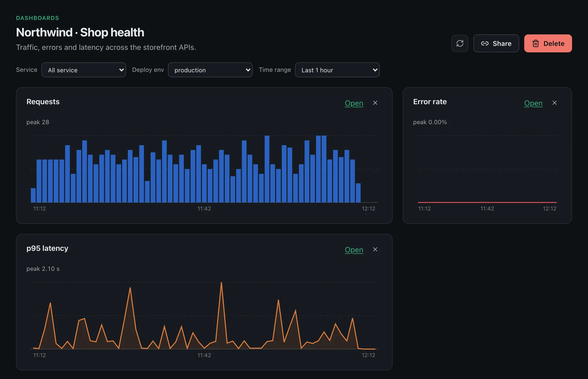Click the DASHBOARDS breadcrumb label
This screenshot has width=588, height=379.
point(38,18)
